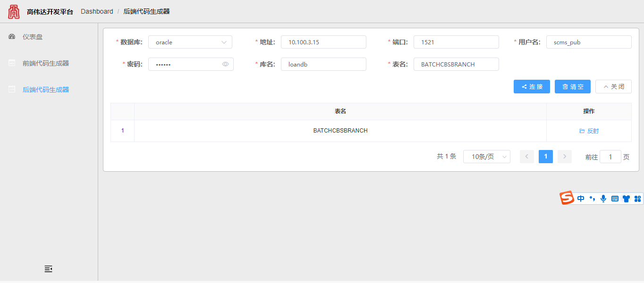Open the IME toolbox grid icon
644x283 pixels.
pos(637,199)
